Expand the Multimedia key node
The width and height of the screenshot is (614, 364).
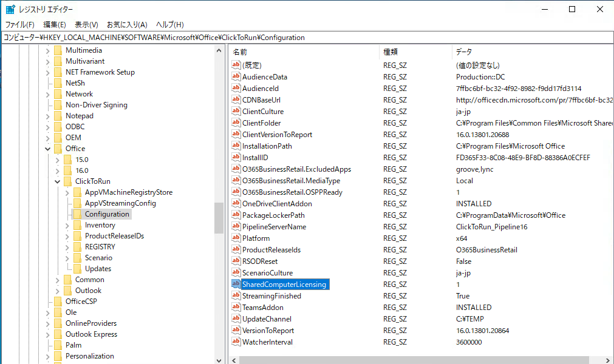[48, 51]
